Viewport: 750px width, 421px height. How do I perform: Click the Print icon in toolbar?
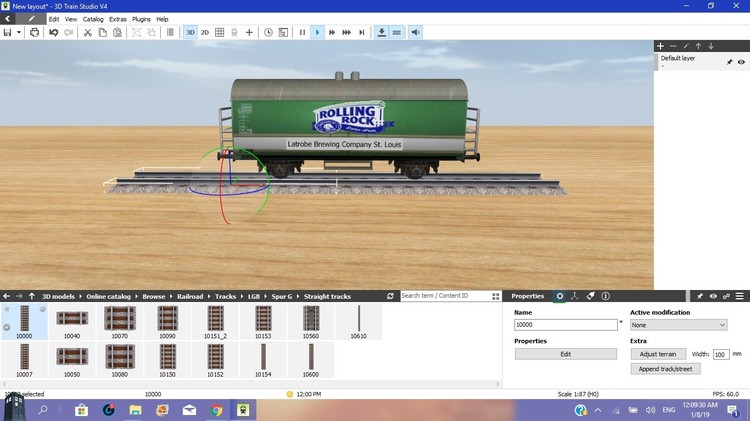pos(34,32)
